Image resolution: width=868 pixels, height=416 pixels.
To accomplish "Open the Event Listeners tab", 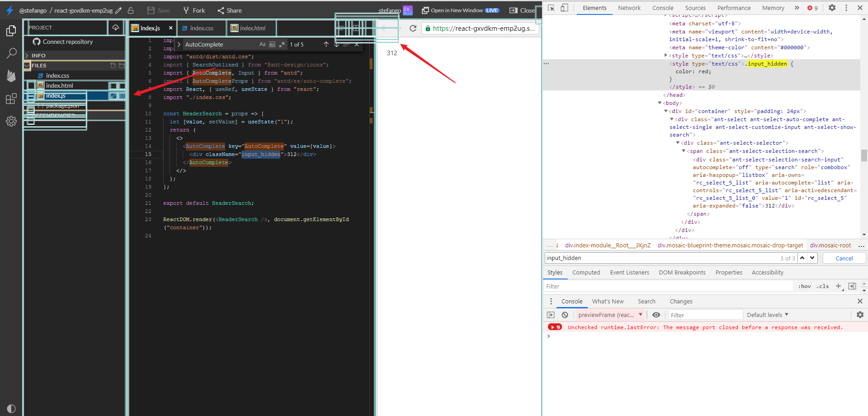I will coord(629,273).
